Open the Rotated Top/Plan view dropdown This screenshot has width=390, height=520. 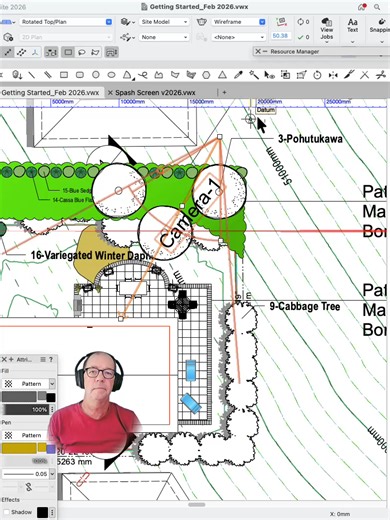click(66, 22)
